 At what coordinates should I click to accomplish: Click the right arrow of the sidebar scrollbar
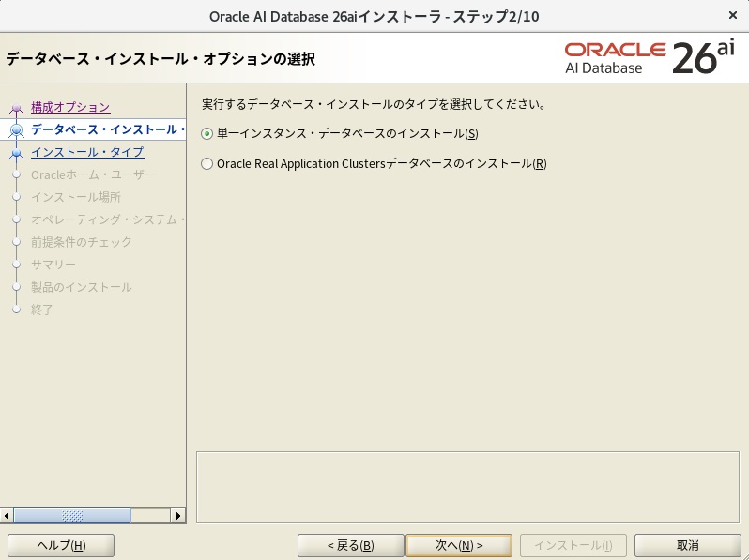click(178, 516)
